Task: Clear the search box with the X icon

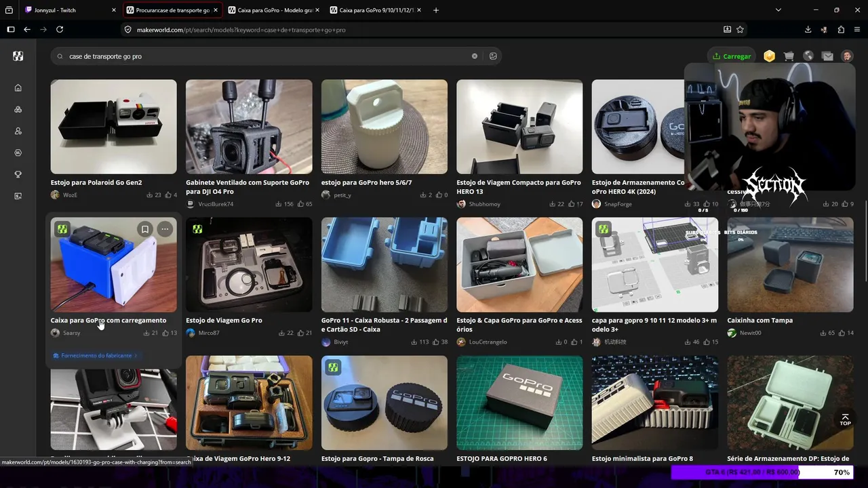Action: (475, 56)
